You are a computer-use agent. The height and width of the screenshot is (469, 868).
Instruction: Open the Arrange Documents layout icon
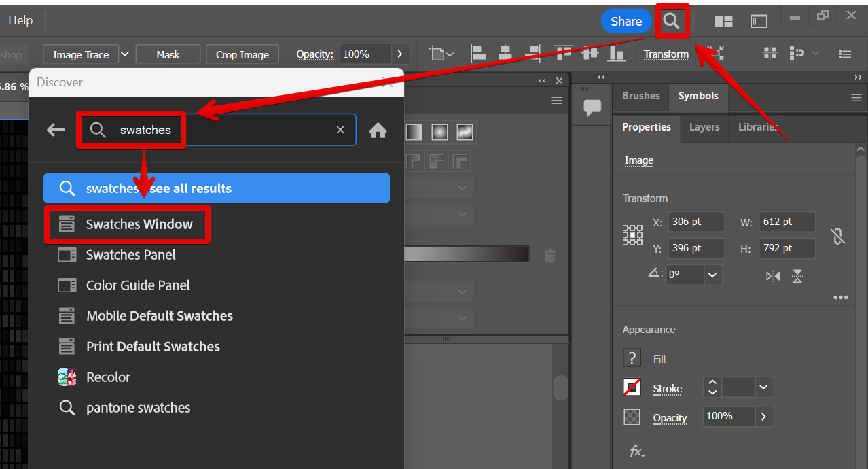[723, 21]
